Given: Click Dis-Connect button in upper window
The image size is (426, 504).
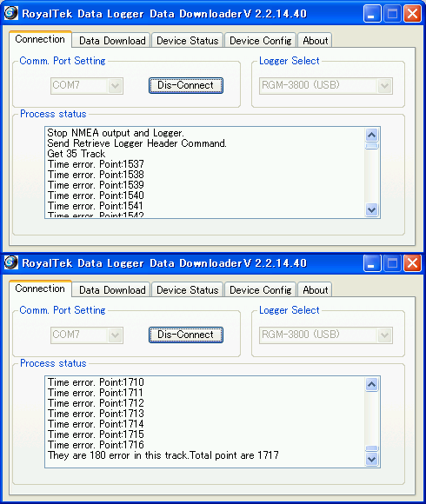Looking at the screenshot, I should point(185,85).
